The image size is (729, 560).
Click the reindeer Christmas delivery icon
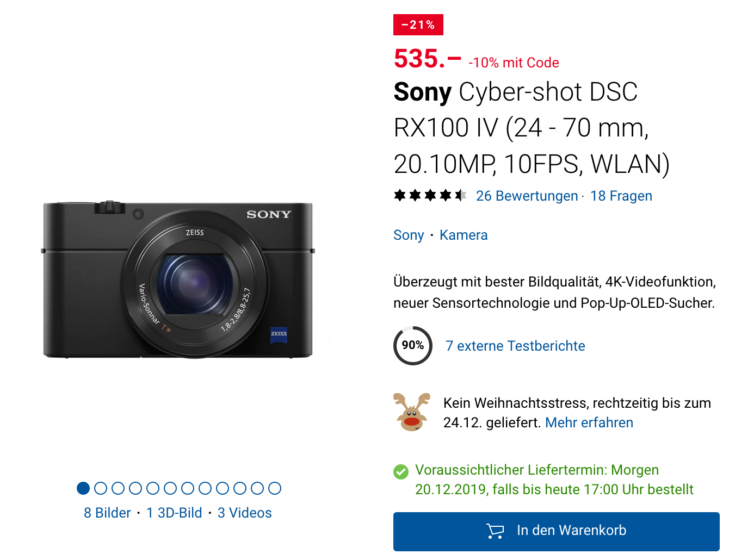[x=412, y=412]
